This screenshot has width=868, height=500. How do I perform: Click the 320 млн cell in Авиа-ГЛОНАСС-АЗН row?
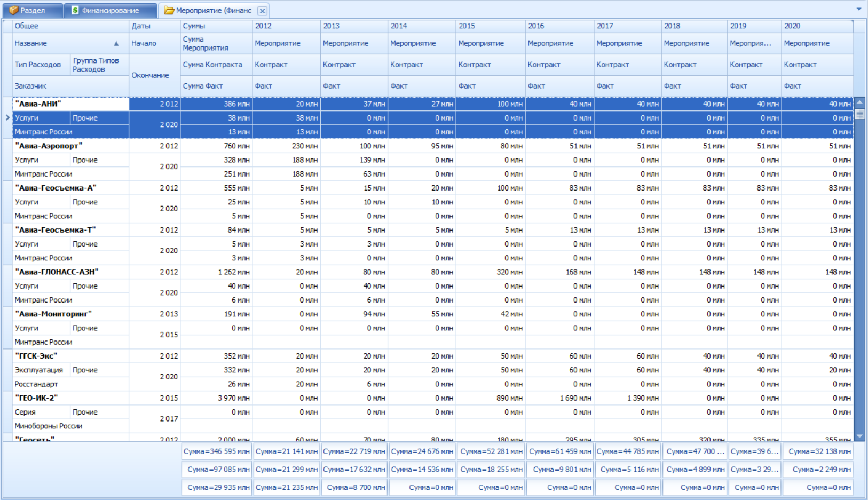[x=491, y=272]
